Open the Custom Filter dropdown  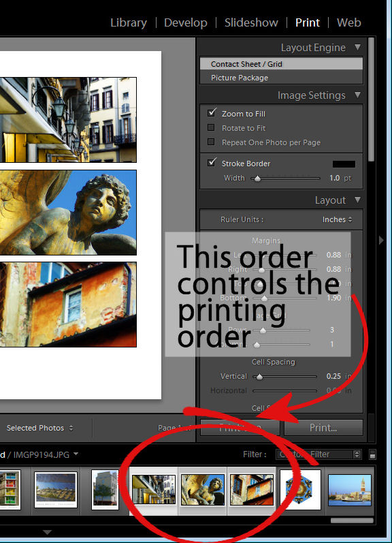click(318, 454)
